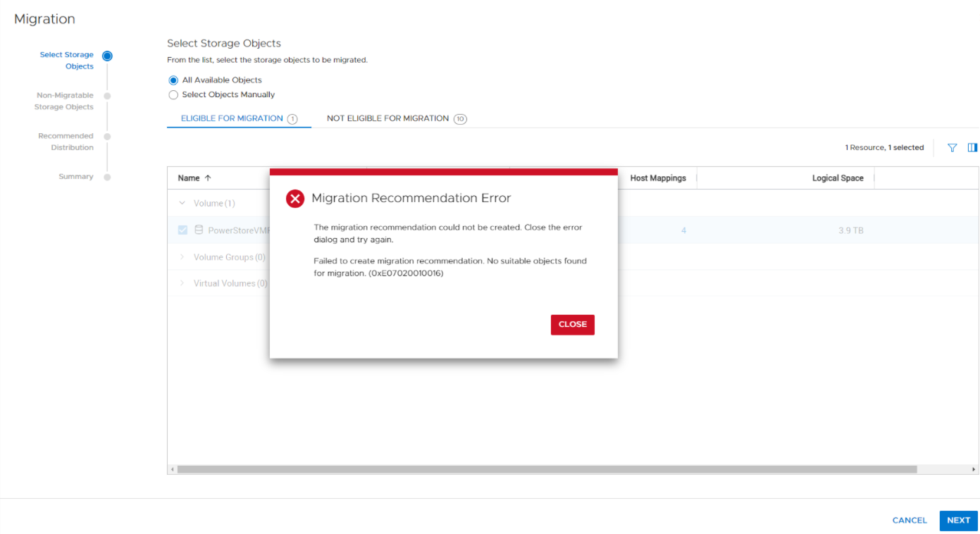Toggle the PowerStoreVMF volume checkbox

click(182, 230)
